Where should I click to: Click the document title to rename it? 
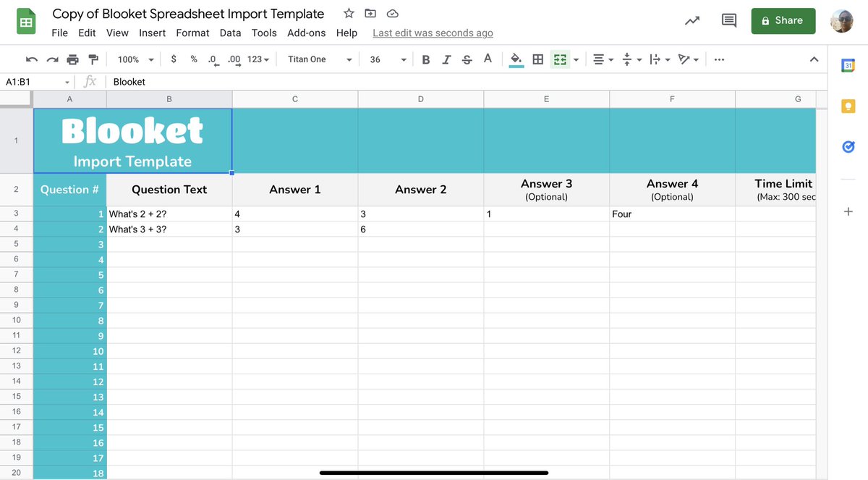(188, 14)
